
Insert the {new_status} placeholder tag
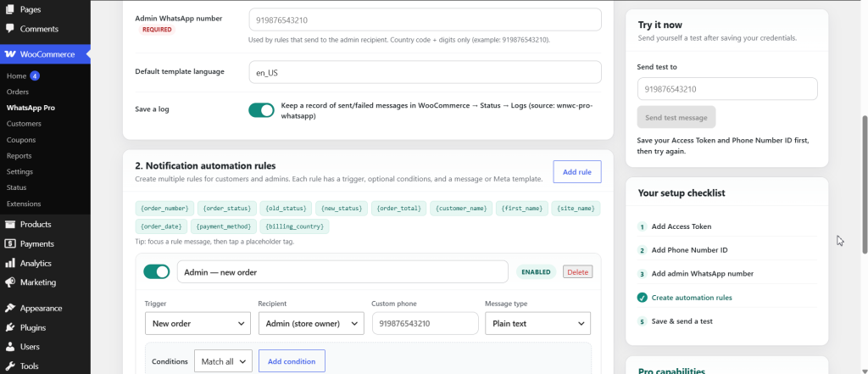pyautogui.click(x=342, y=209)
